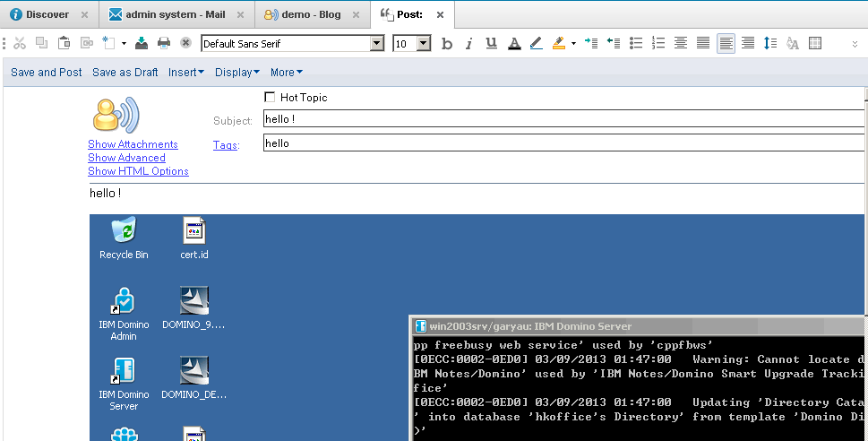This screenshot has height=441, width=868.
Task: Enable the Hot Topic checkbox
Action: click(270, 97)
